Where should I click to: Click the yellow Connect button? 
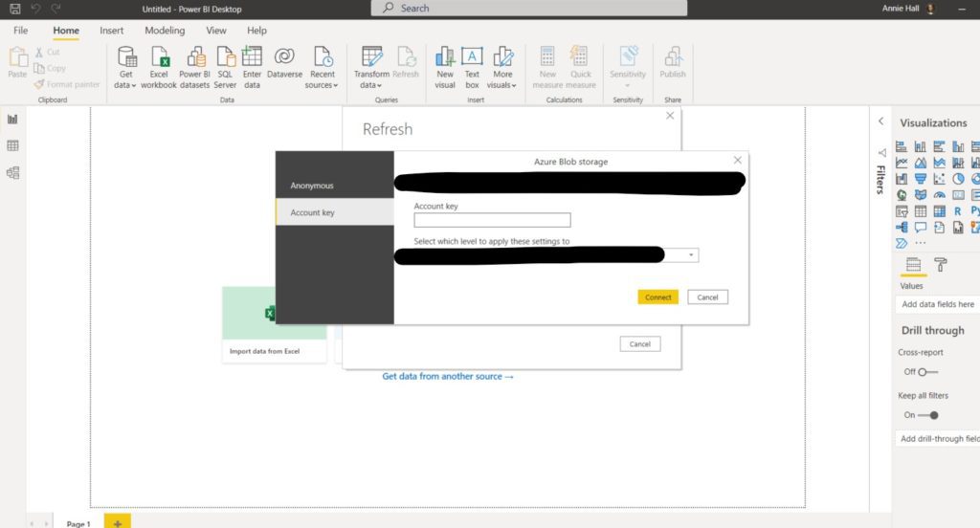click(658, 297)
